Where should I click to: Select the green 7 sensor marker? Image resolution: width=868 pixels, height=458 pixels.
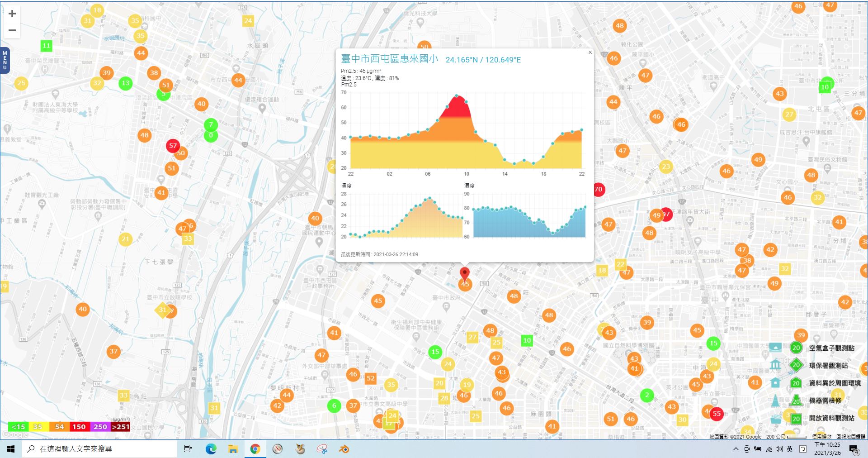pos(211,124)
